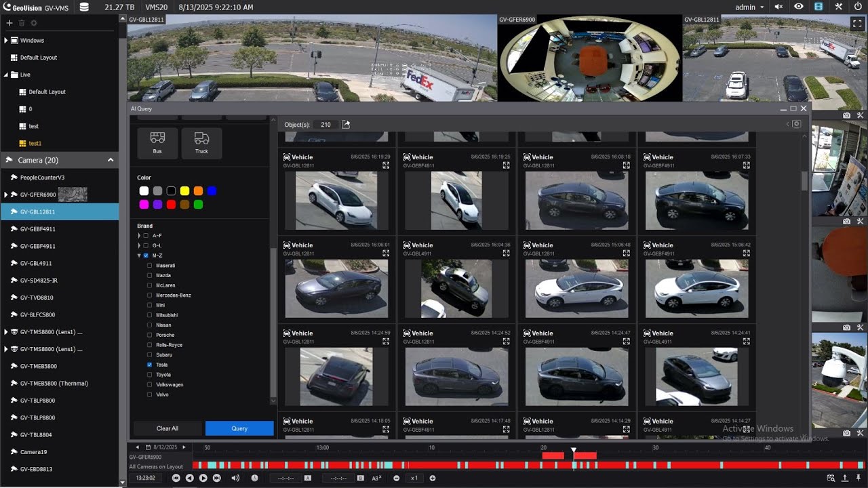Screen dimensions: 868x488
Task: Pick the yellow color swatch
Action: 184,191
